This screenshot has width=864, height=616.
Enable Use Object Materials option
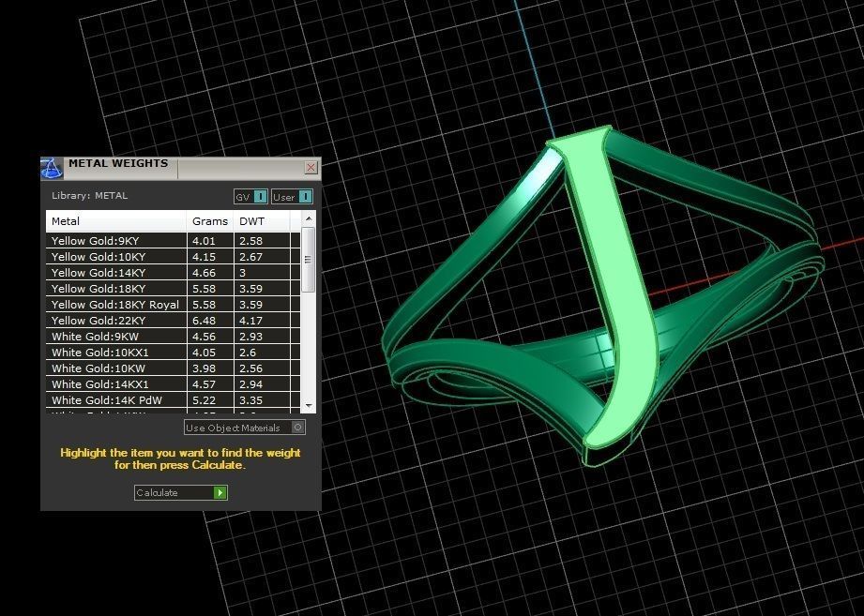[298, 428]
